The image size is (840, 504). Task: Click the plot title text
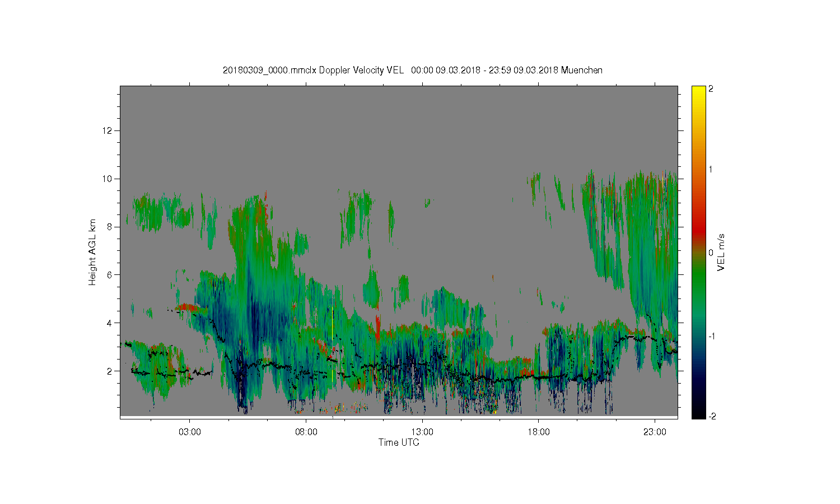pos(413,70)
